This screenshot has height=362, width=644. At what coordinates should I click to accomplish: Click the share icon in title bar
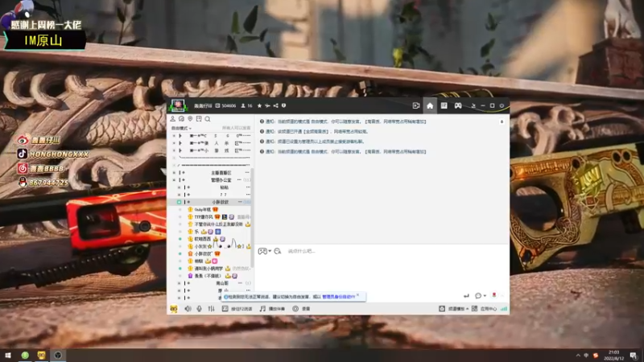tap(275, 105)
